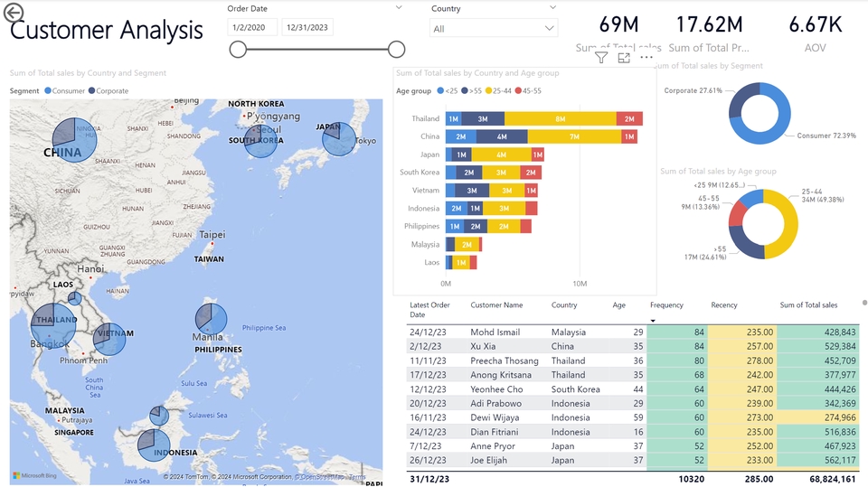Viewport: 868px width, 487px height.
Task: Grab the left date slider handle
Action: pyautogui.click(x=238, y=50)
